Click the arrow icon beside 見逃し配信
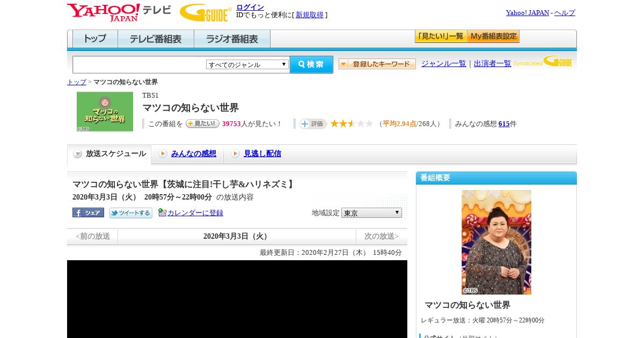 tap(235, 154)
